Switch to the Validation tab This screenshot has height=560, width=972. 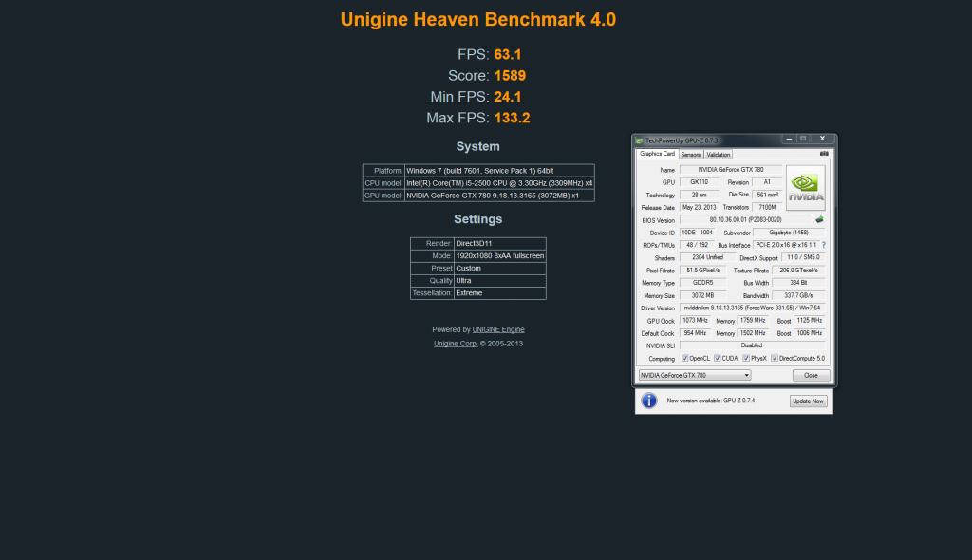pos(719,154)
